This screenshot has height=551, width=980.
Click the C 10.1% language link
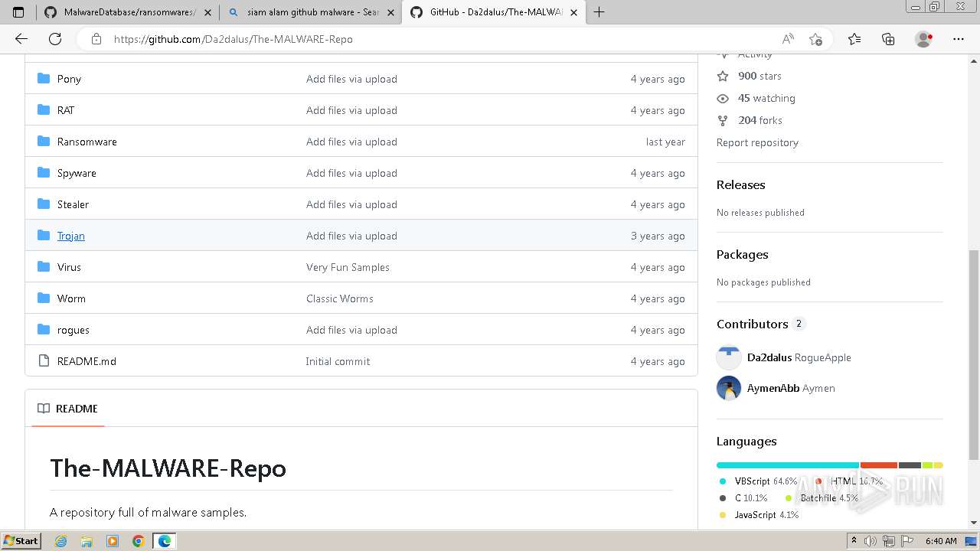(751, 498)
